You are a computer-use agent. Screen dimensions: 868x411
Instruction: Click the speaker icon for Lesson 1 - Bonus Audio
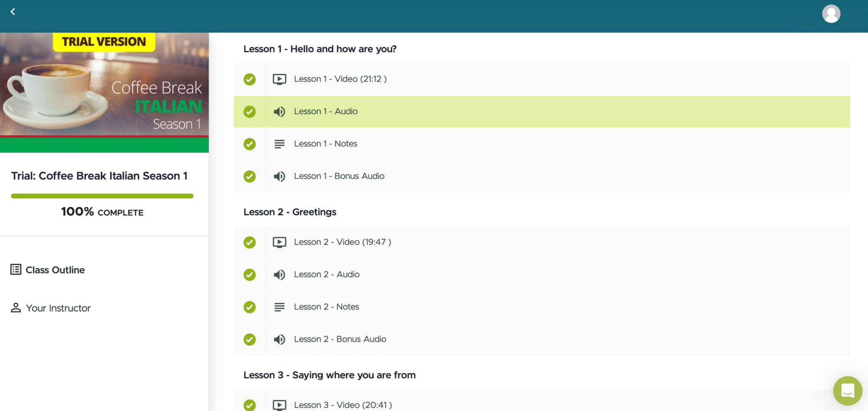pos(280,176)
